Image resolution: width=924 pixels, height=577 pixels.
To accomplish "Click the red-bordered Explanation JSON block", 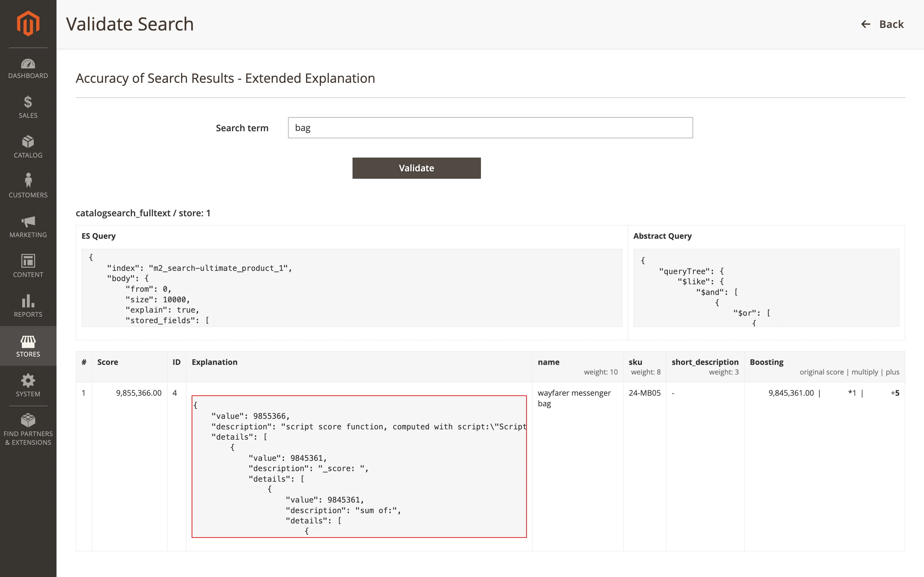I will click(359, 466).
